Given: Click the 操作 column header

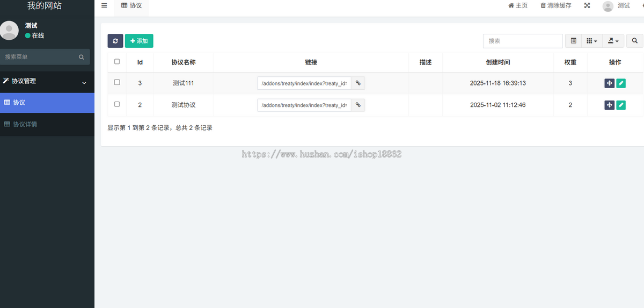Looking at the screenshot, I should click(615, 62).
